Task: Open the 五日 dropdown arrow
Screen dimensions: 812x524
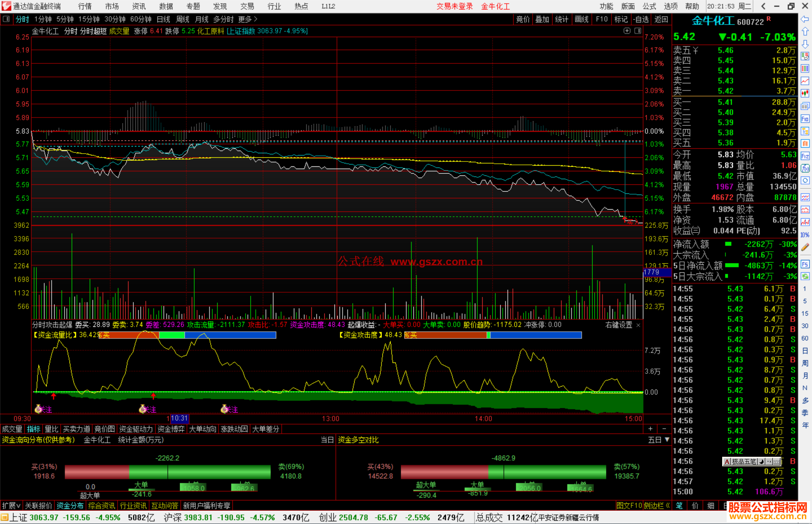Action: pos(667,439)
